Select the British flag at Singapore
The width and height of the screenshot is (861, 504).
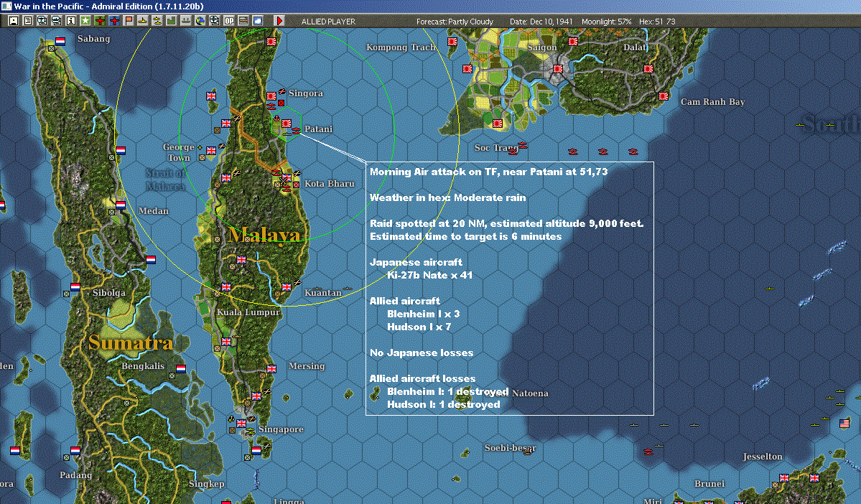[241, 424]
